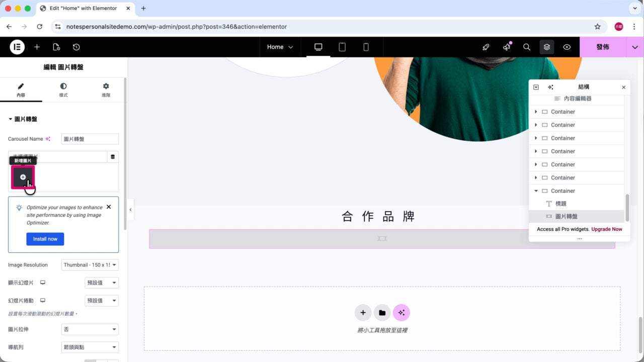
Task: Open the Elementor logo menu
Action: [x=17, y=47]
